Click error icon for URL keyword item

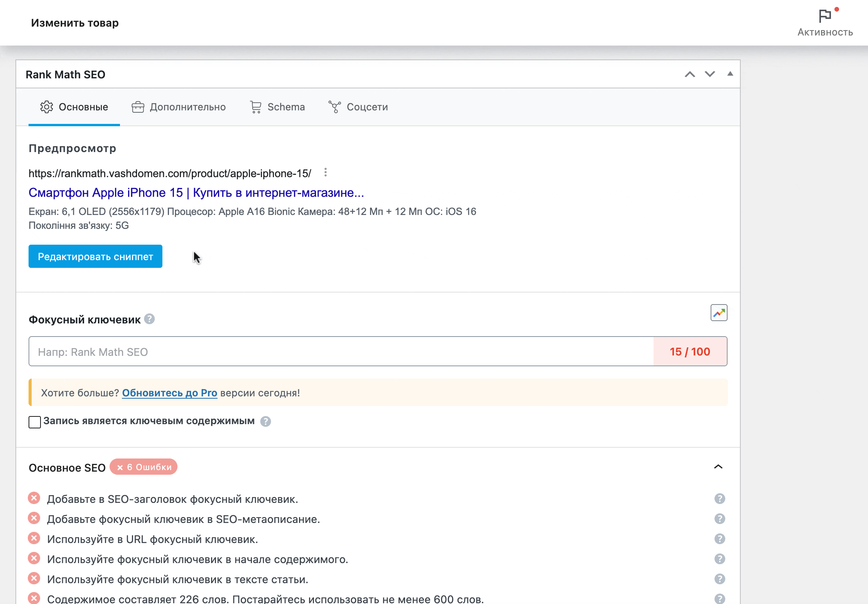click(34, 538)
